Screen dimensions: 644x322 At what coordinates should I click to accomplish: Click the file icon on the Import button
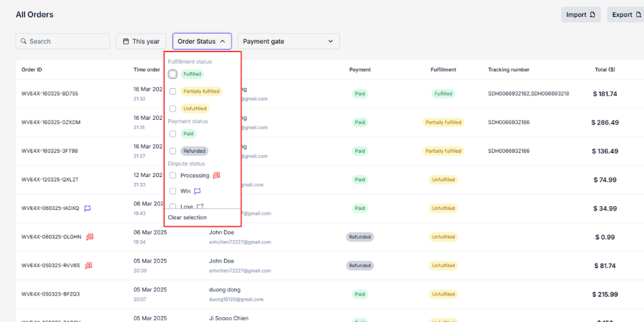pos(592,15)
